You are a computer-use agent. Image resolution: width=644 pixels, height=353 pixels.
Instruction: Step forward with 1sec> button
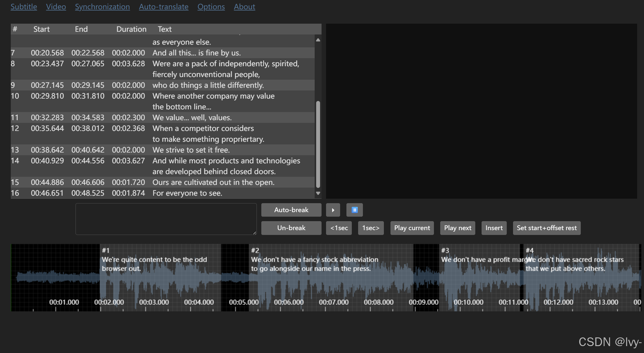(371, 228)
